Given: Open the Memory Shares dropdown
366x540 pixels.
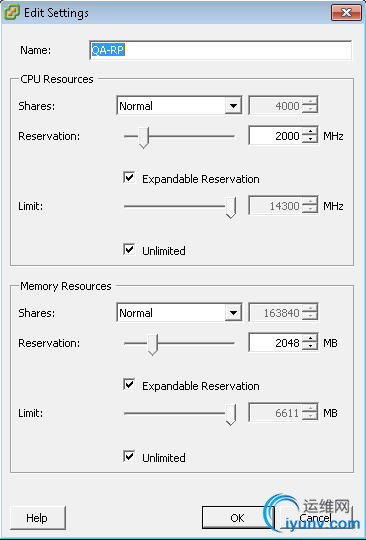Looking at the screenshot, I should click(179, 313).
